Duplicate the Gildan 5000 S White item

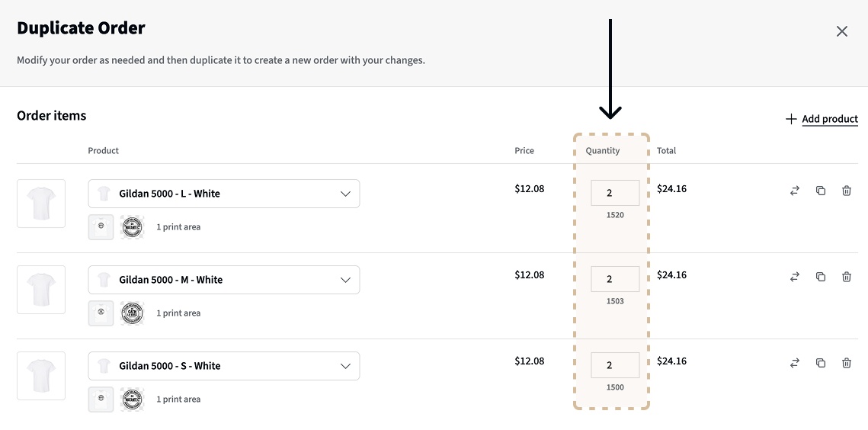click(x=821, y=363)
